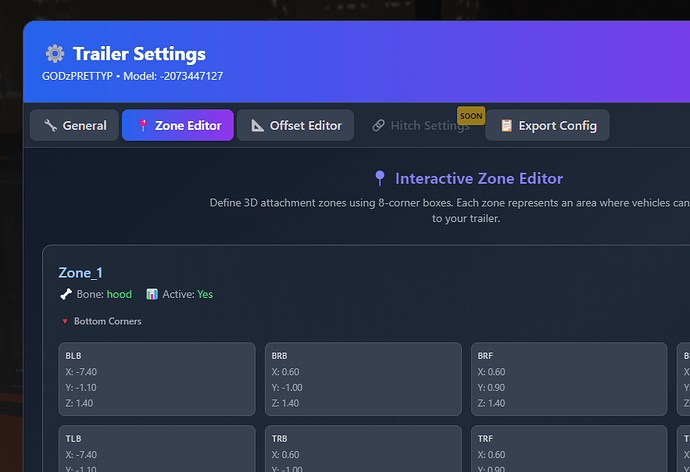Viewport: 690px width, 472px height.
Task: Select the Zone_1 title
Action: coord(81,273)
